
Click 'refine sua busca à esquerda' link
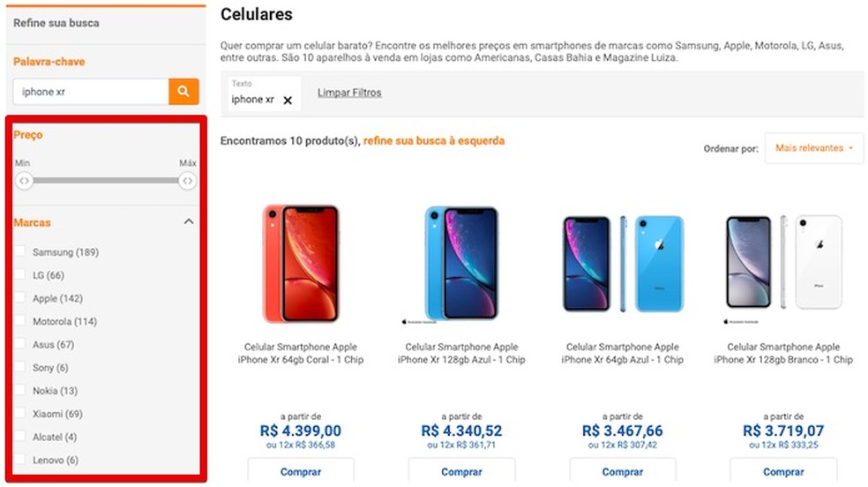[x=434, y=140]
